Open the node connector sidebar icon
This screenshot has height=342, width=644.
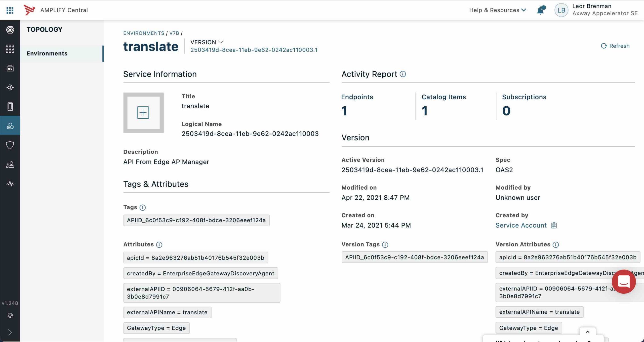[x=10, y=88]
